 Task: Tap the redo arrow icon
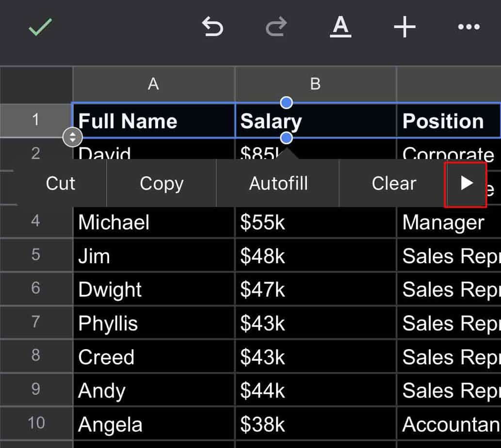(x=276, y=27)
